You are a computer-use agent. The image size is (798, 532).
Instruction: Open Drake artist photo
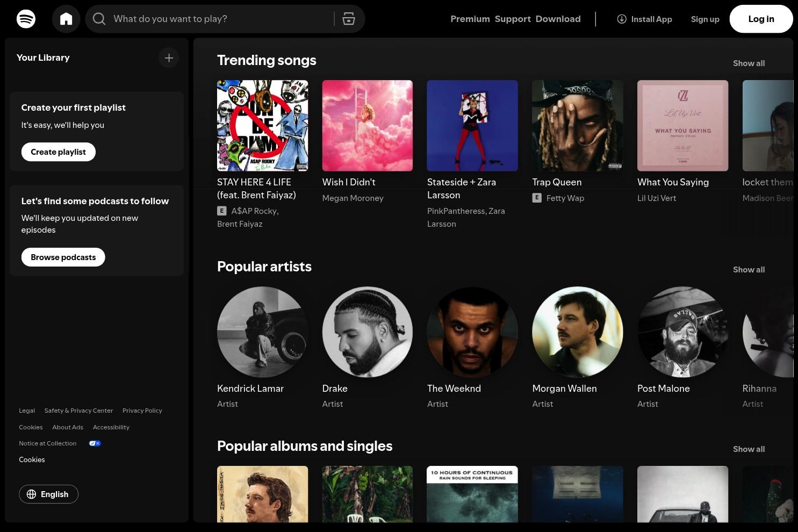coord(368,332)
